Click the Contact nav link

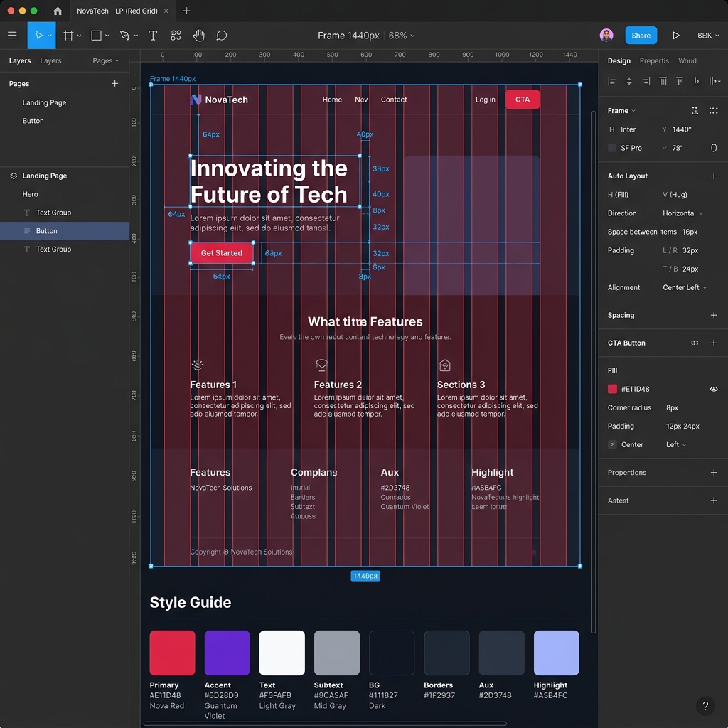pos(394,100)
